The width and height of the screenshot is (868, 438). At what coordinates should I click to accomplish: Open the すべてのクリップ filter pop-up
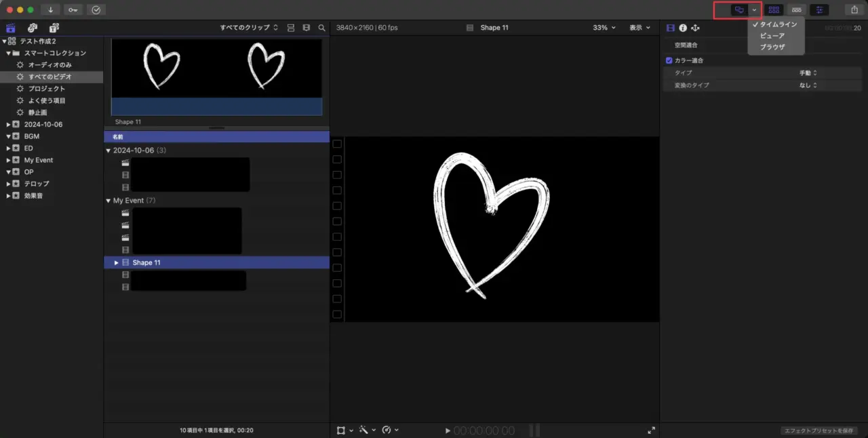[x=249, y=28]
